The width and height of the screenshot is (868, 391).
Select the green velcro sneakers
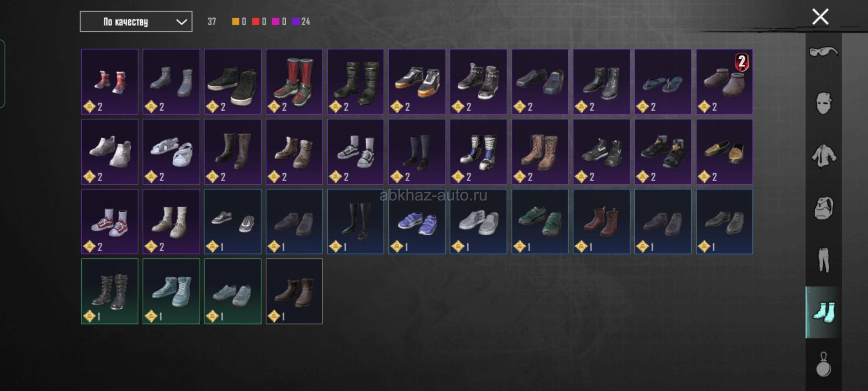(540, 222)
